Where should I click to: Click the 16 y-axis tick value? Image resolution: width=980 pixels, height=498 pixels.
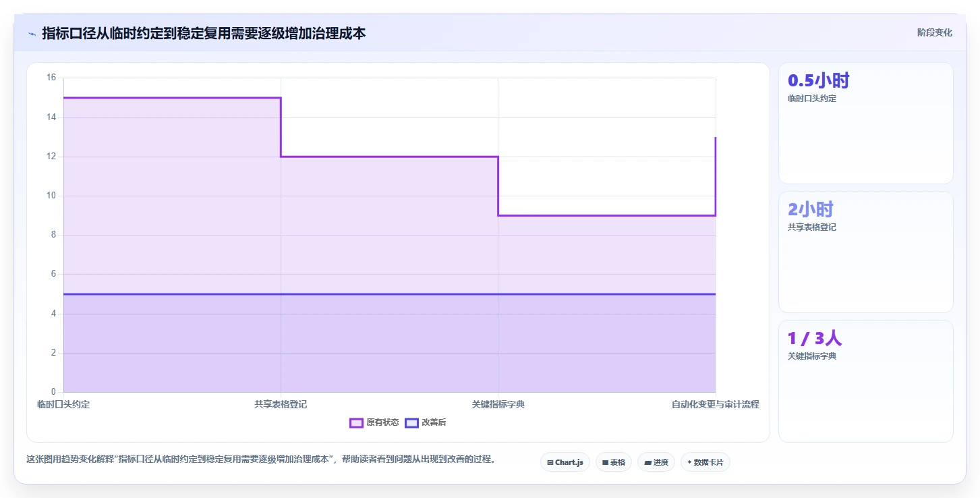tap(51, 78)
